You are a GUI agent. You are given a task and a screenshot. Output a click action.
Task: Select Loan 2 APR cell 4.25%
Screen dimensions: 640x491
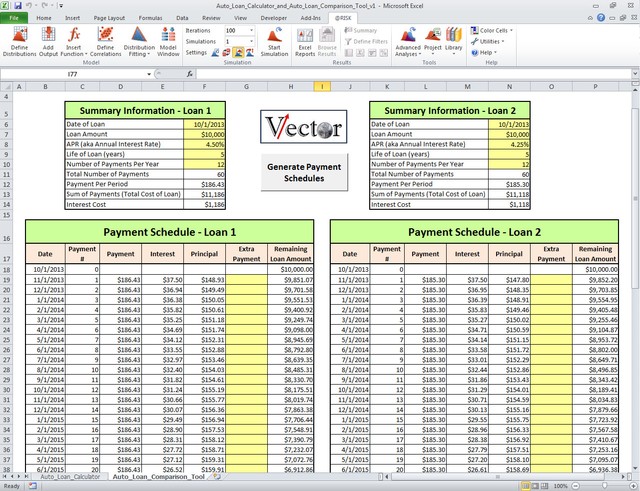coord(509,144)
